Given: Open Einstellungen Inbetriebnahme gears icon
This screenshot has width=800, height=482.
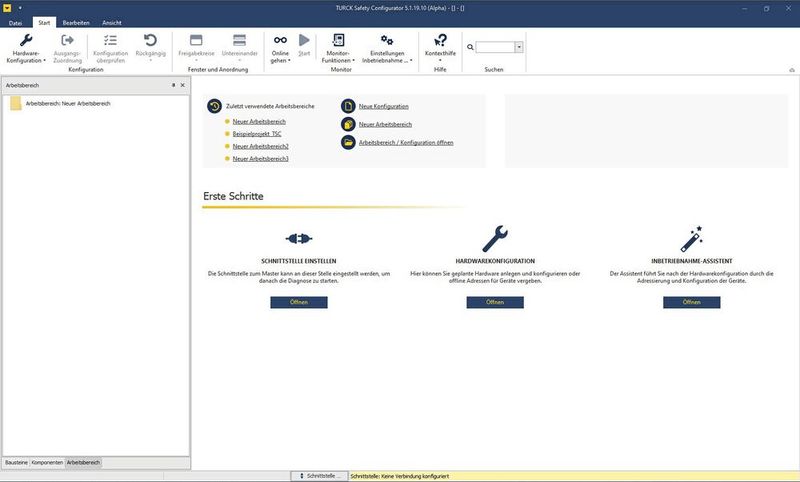Looking at the screenshot, I should click(x=387, y=40).
